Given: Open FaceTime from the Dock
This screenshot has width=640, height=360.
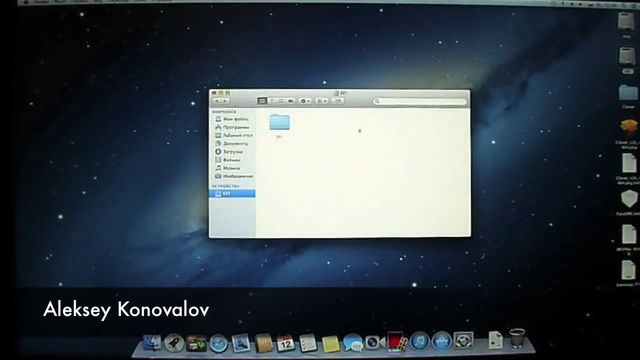Looking at the screenshot, I should pyautogui.click(x=375, y=342).
